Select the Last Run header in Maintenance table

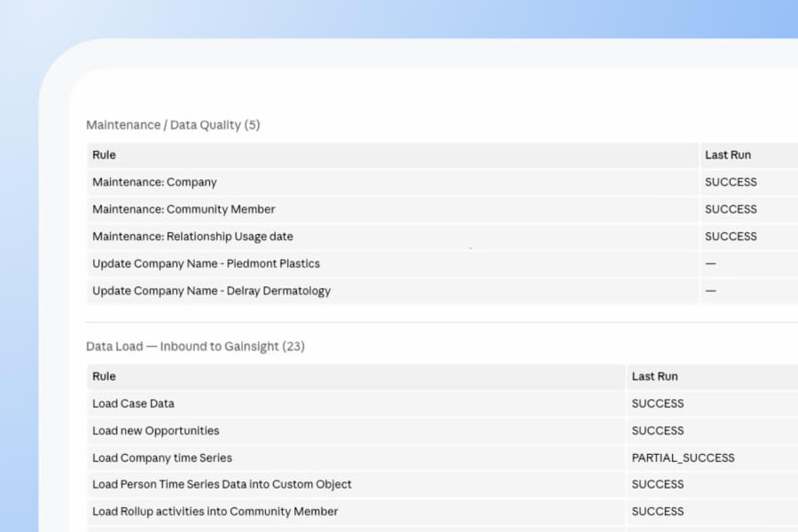tap(728, 155)
